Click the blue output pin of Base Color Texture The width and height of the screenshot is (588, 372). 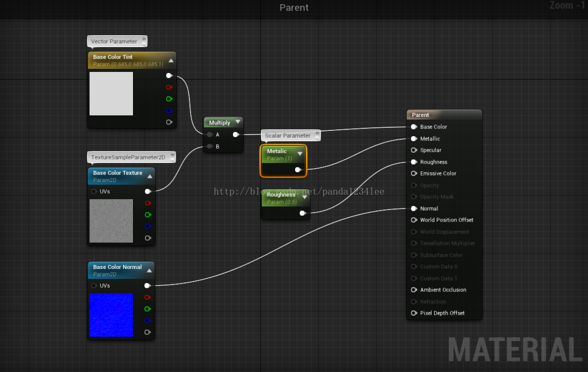148,227
